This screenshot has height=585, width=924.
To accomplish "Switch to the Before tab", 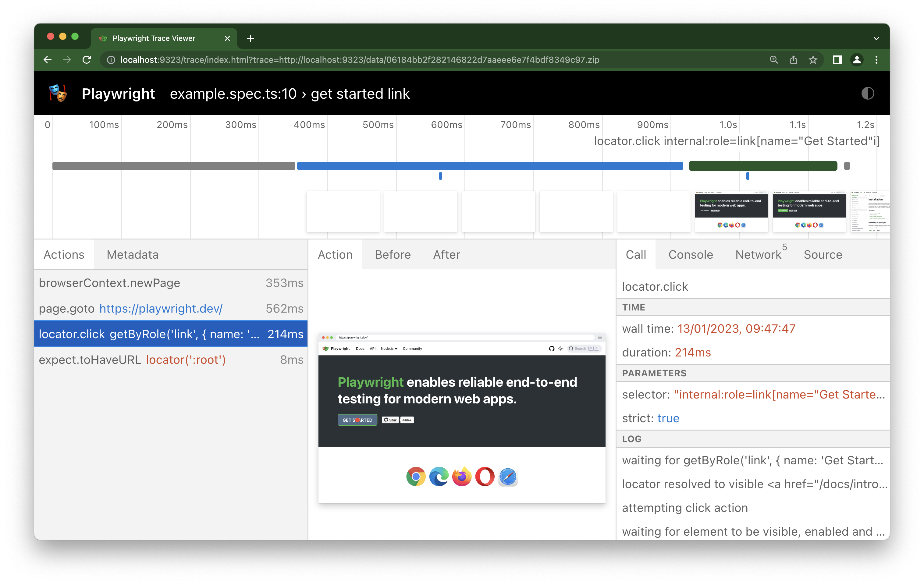I will pos(393,254).
